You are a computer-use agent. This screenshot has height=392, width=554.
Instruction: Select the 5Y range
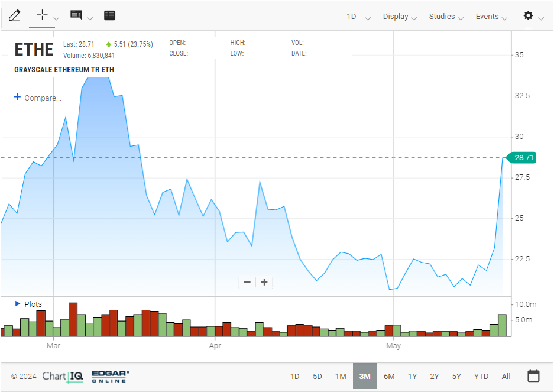point(456,377)
